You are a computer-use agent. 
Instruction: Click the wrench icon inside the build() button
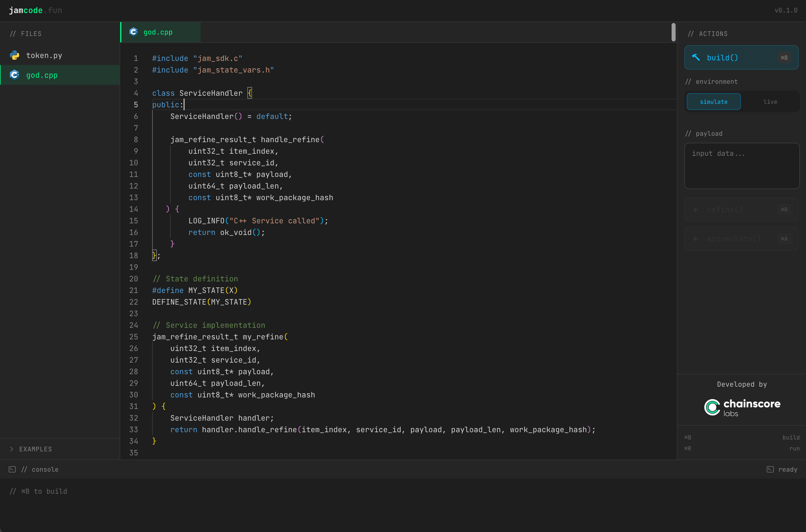(696, 57)
